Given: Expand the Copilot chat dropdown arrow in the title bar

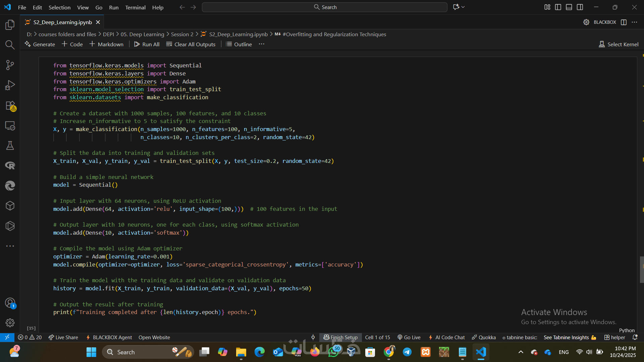Looking at the screenshot, I should pos(463,7).
